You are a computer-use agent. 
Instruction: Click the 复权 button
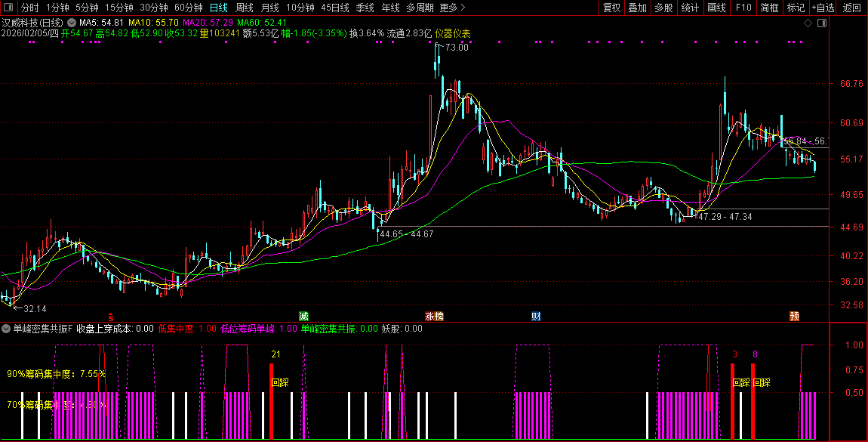click(x=611, y=8)
